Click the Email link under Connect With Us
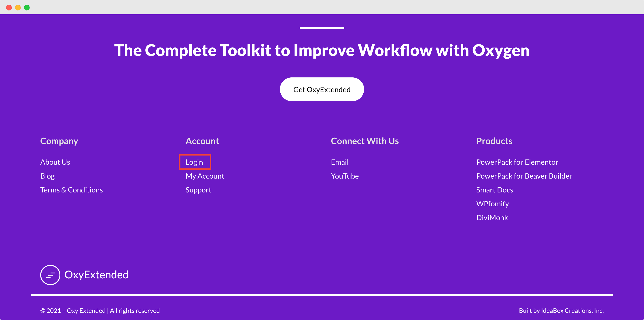 point(339,162)
